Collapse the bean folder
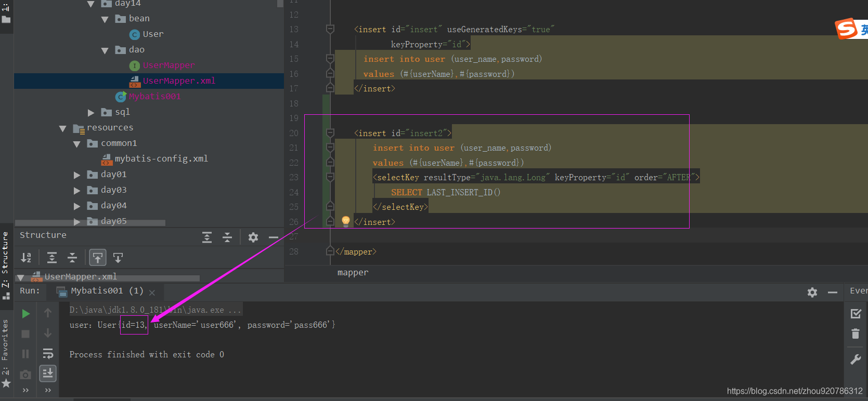 [x=105, y=19]
